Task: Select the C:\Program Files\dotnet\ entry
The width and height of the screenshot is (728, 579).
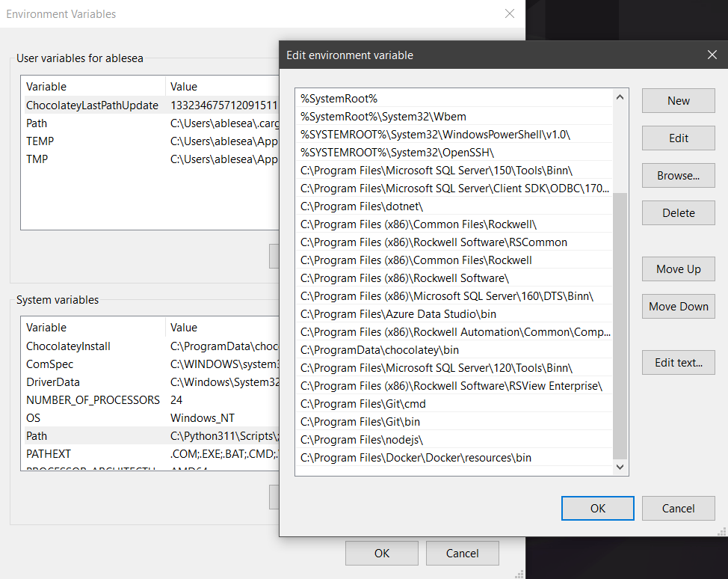Action: pyautogui.click(x=454, y=206)
